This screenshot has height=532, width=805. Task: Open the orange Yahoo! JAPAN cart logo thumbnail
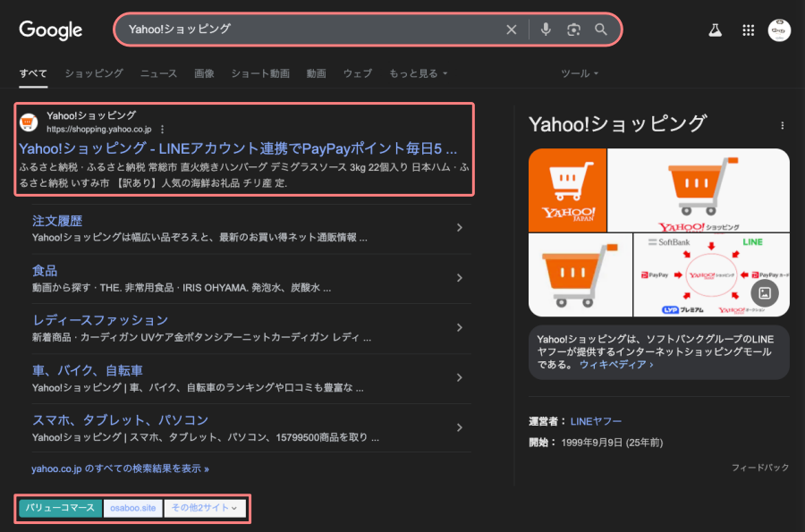click(x=568, y=190)
